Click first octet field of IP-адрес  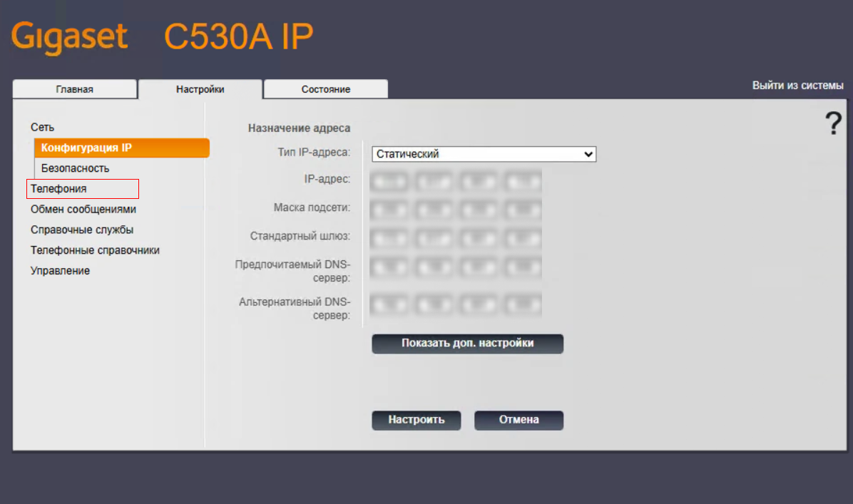[389, 180]
